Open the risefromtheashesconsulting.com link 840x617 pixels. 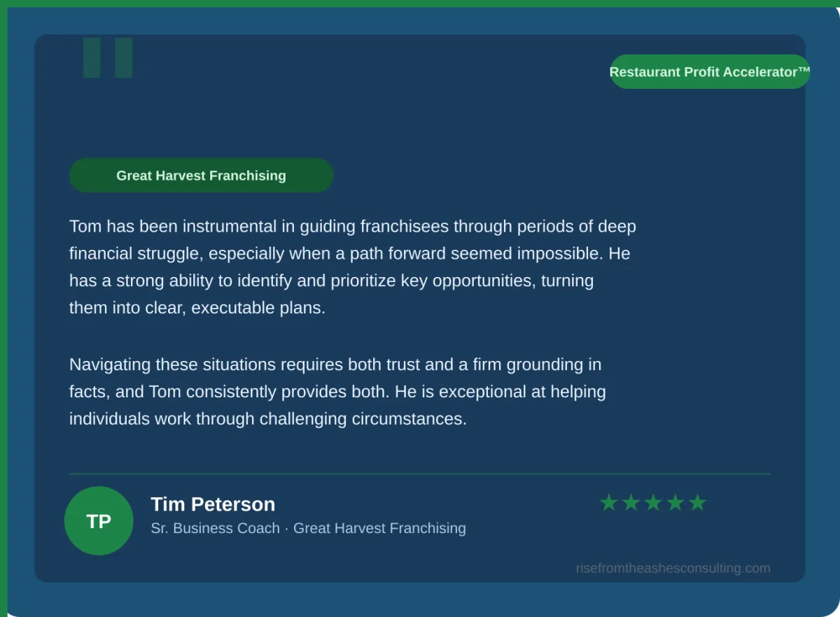(x=673, y=568)
